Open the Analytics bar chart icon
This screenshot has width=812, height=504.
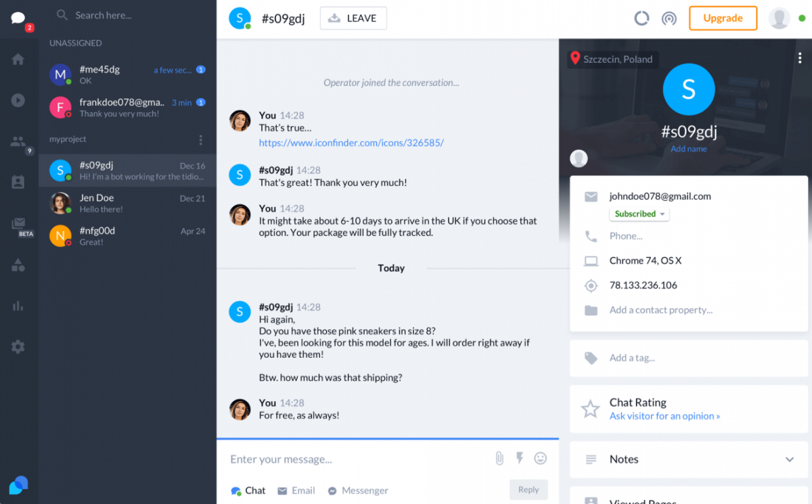(x=18, y=306)
